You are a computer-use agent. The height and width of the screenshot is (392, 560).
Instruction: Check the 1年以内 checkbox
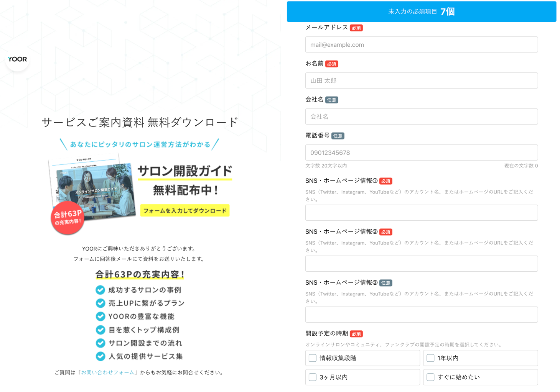(x=430, y=358)
